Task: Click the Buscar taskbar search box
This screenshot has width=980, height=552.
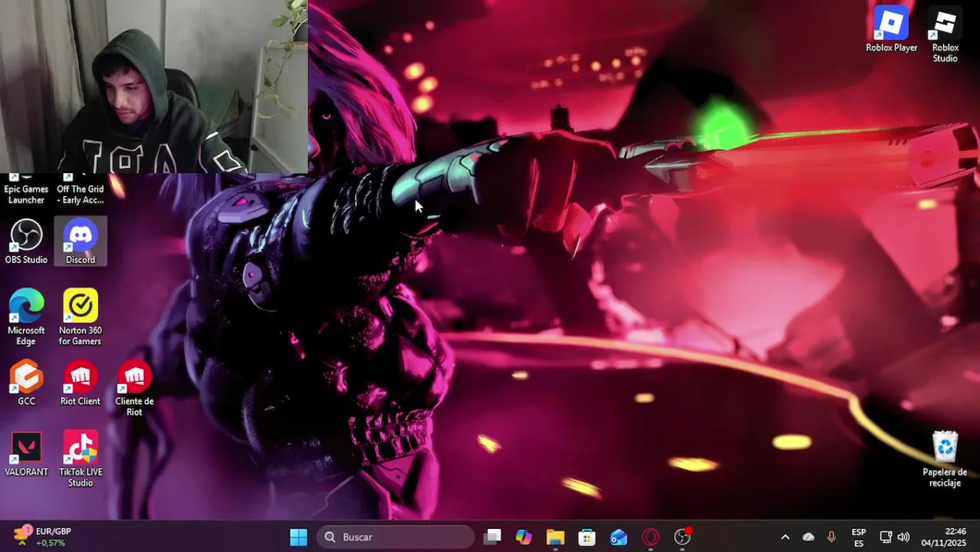Action: (x=396, y=537)
